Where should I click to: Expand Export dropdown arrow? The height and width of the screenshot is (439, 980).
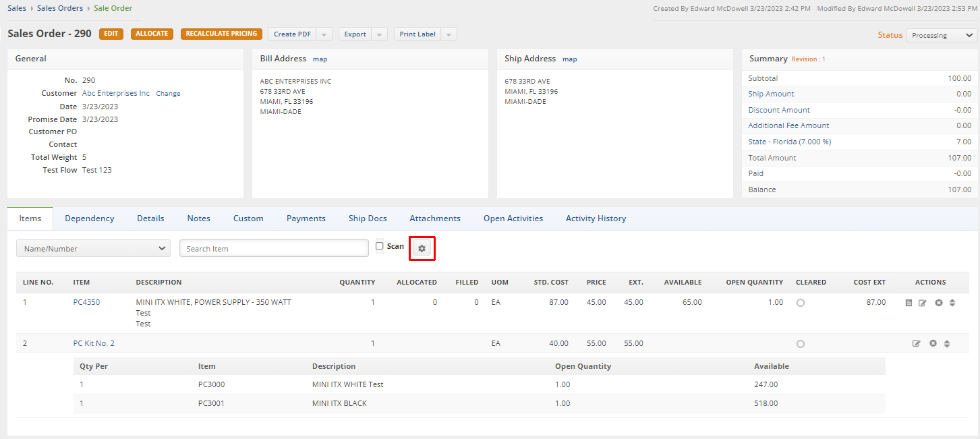click(x=380, y=34)
